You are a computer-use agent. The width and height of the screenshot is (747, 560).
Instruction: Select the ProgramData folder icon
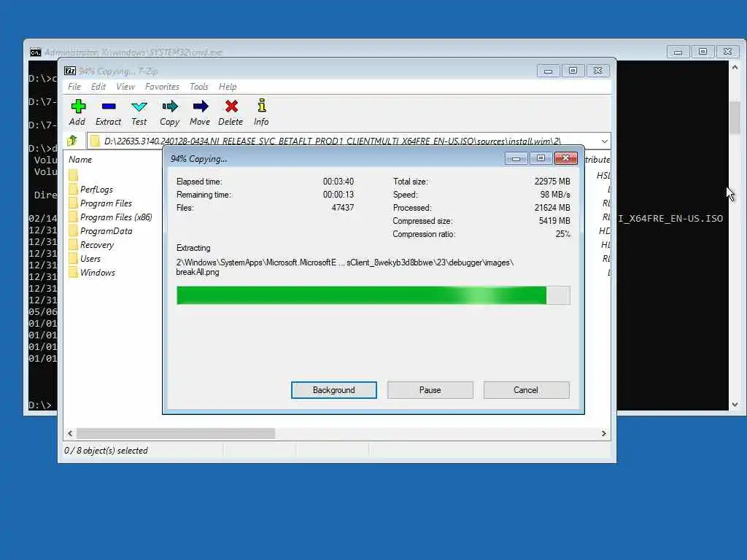point(73,231)
